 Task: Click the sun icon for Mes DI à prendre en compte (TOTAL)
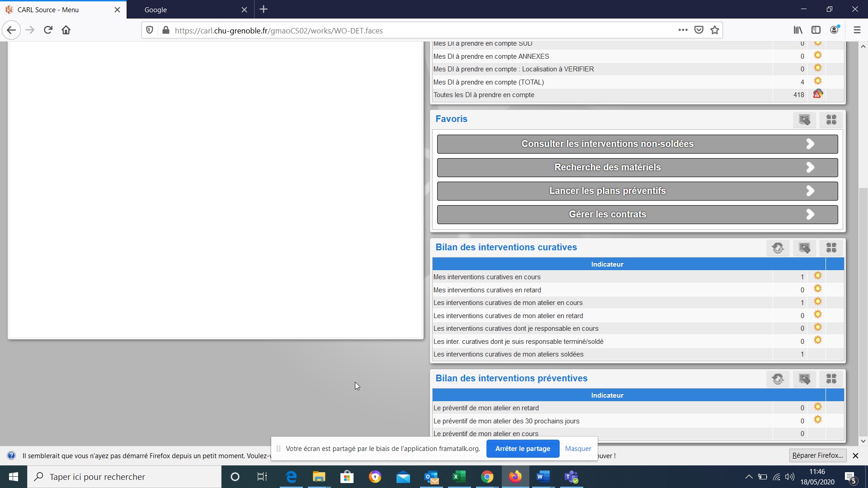tap(817, 81)
